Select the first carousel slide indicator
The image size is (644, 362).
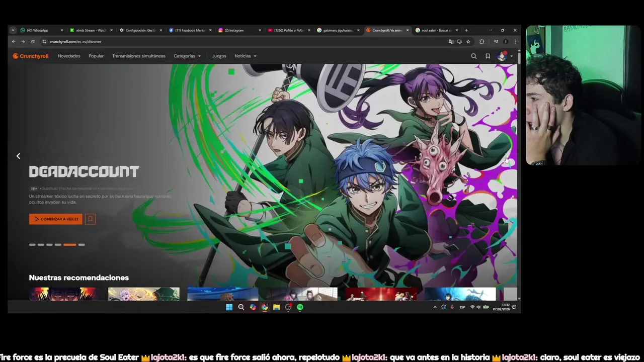coord(32,245)
